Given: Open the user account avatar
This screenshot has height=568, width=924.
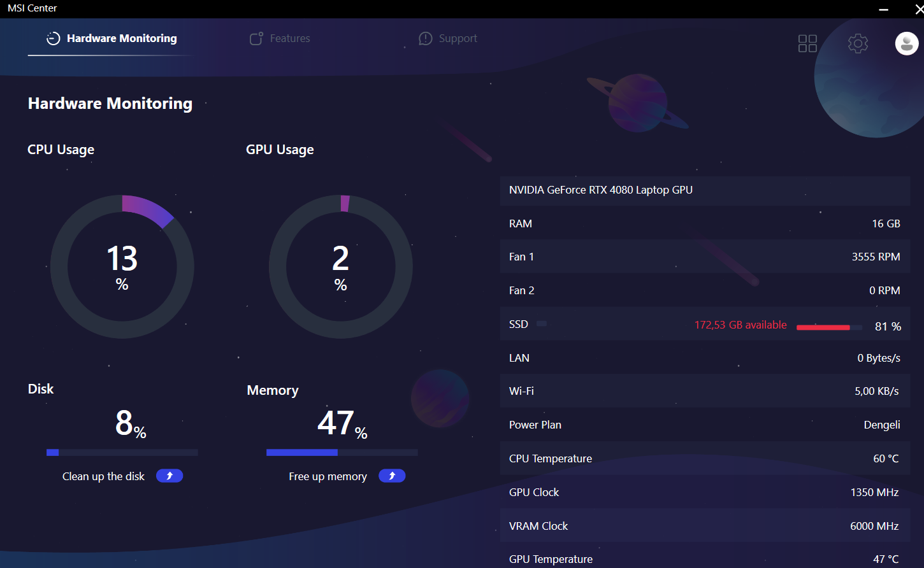Looking at the screenshot, I should [x=907, y=43].
